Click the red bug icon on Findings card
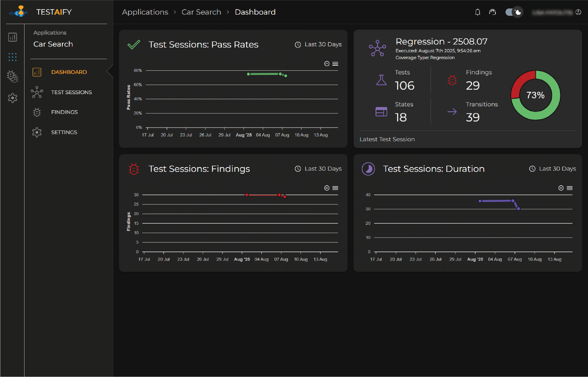 coord(134,169)
